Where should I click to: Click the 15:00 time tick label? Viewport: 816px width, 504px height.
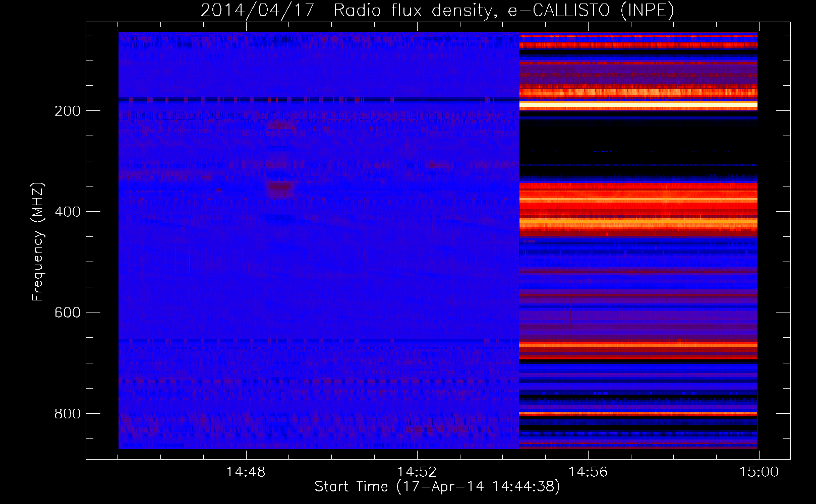[x=759, y=472]
